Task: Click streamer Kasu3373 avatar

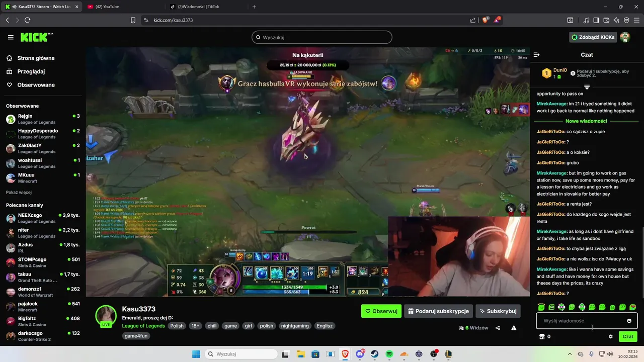Action: 106,316
